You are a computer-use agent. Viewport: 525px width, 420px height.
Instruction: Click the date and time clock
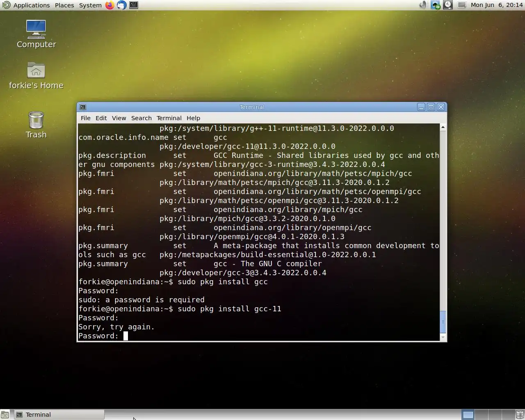pos(497,5)
